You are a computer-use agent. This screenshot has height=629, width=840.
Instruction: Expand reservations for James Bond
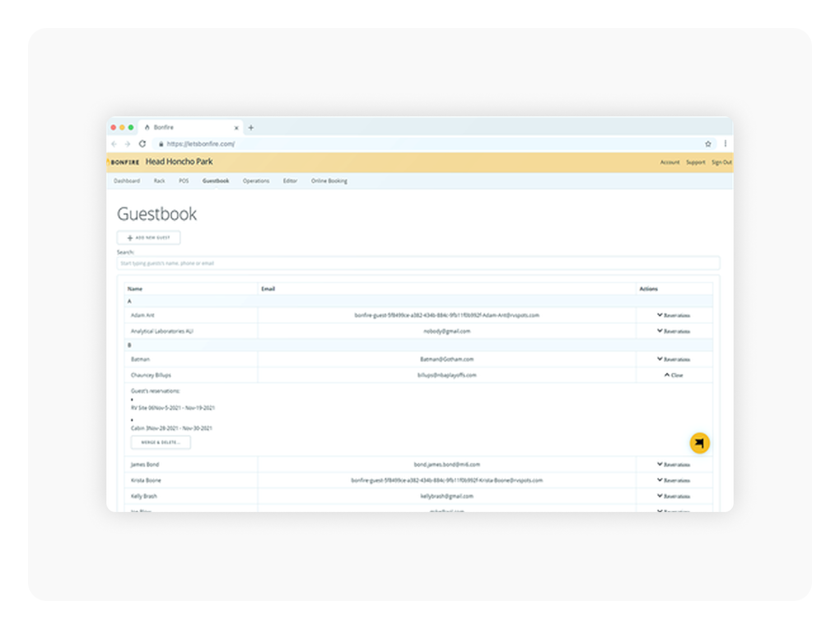pyautogui.click(x=674, y=464)
